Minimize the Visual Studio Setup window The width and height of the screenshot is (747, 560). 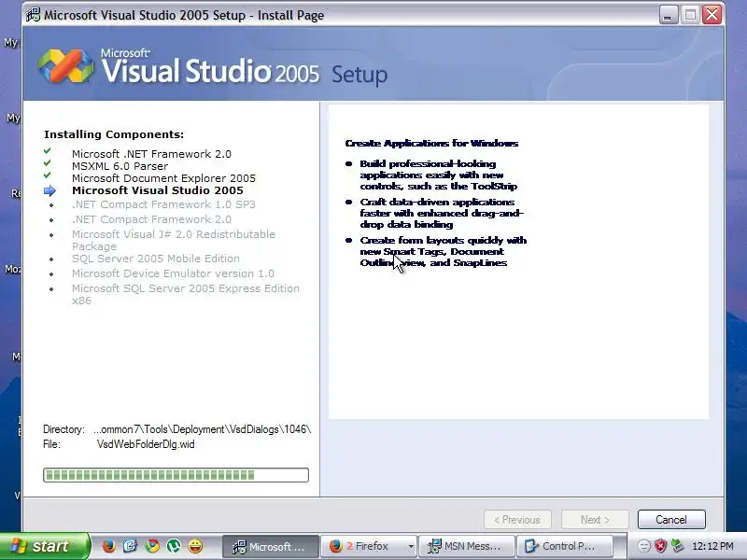[x=668, y=15]
